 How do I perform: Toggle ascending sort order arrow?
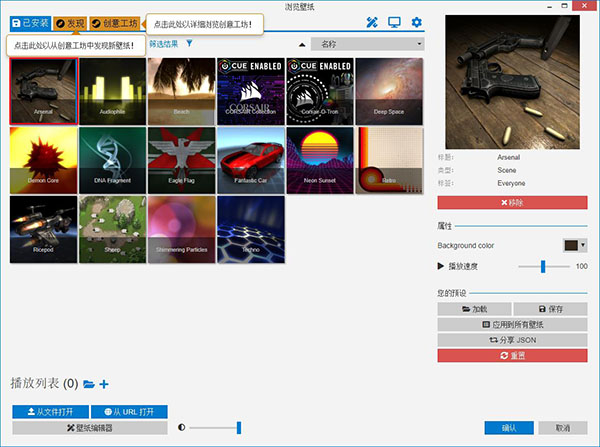pos(302,45)
